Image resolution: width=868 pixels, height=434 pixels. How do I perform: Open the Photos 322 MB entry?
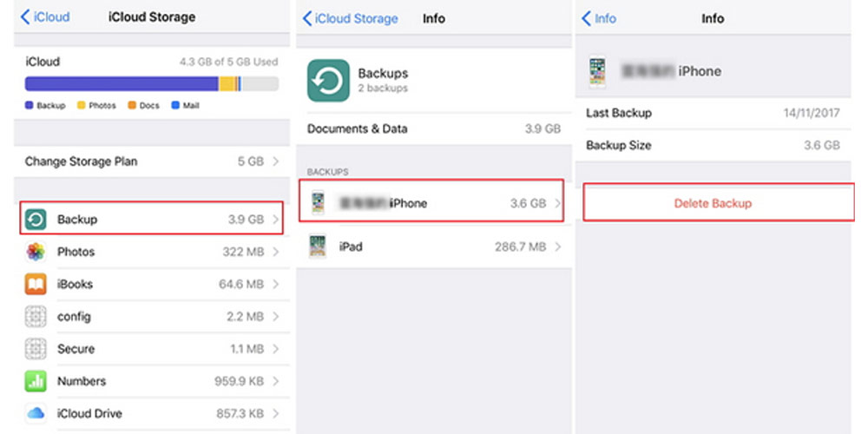[x=152, y=252]
